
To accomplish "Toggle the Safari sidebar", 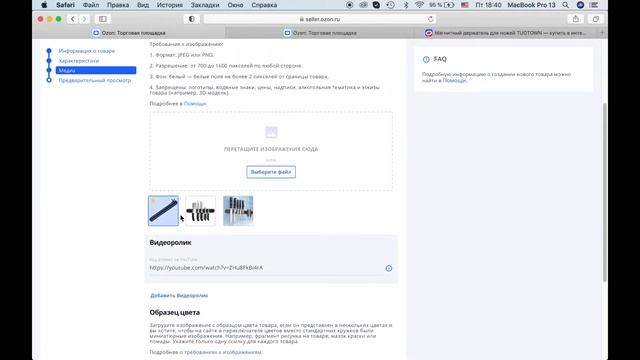I will tap(103, 19).
